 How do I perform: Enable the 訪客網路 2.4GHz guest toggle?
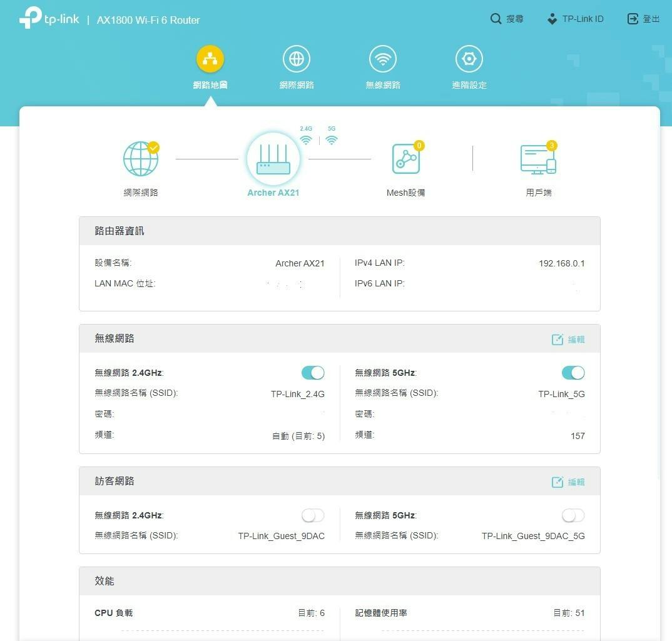(313, 515)
